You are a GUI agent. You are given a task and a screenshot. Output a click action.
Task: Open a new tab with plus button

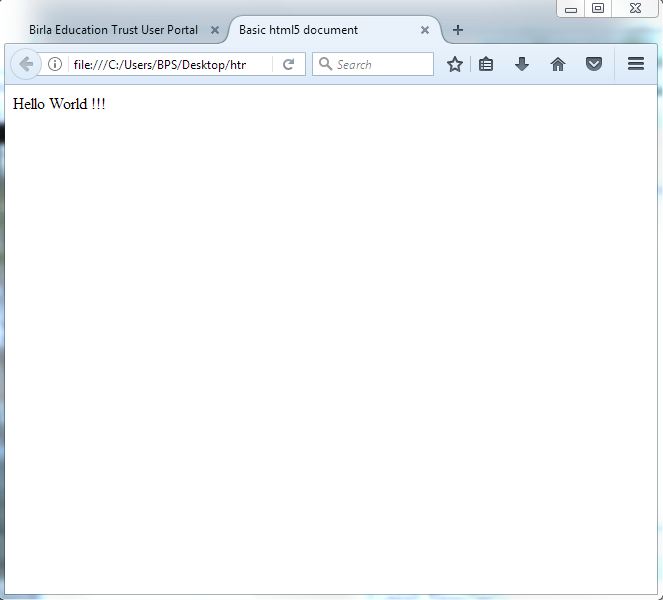[x=458, y=30]
